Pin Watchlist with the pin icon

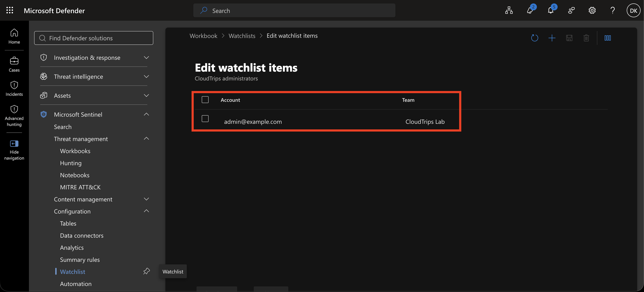click(146, 271)
